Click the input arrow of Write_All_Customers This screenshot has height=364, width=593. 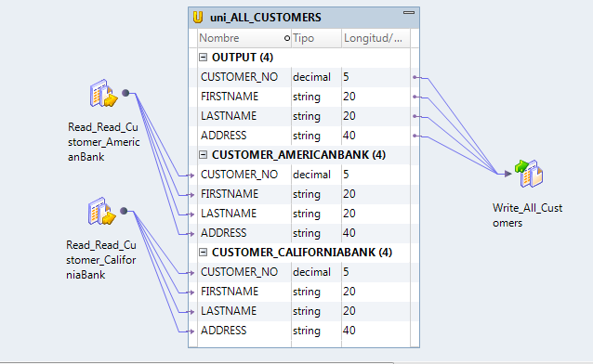507,174
